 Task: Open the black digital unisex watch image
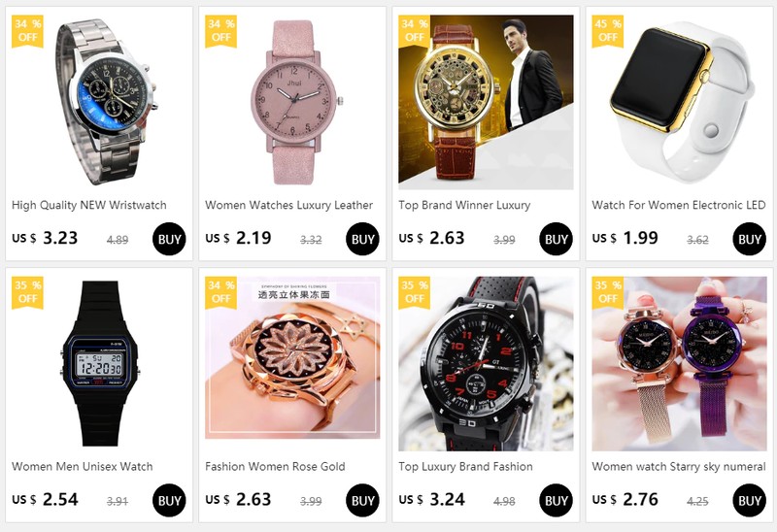coord(99,364)
